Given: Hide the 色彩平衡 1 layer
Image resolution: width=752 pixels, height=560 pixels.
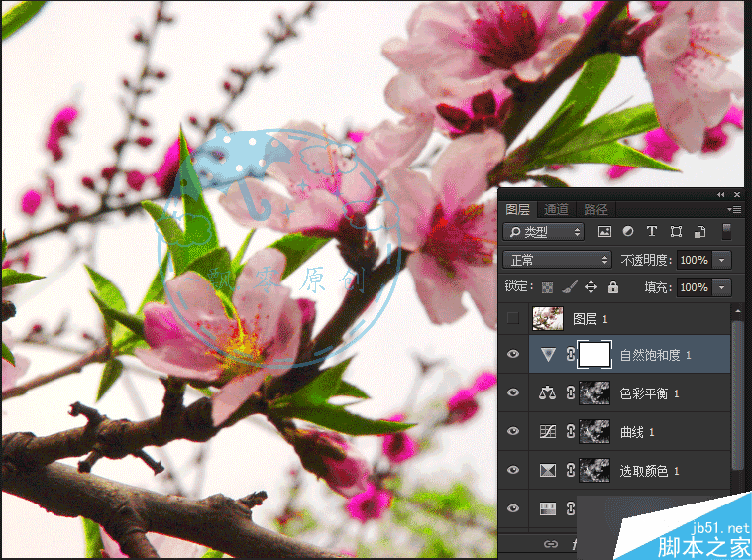Looking at the screenshot, I should coord(513,392).
